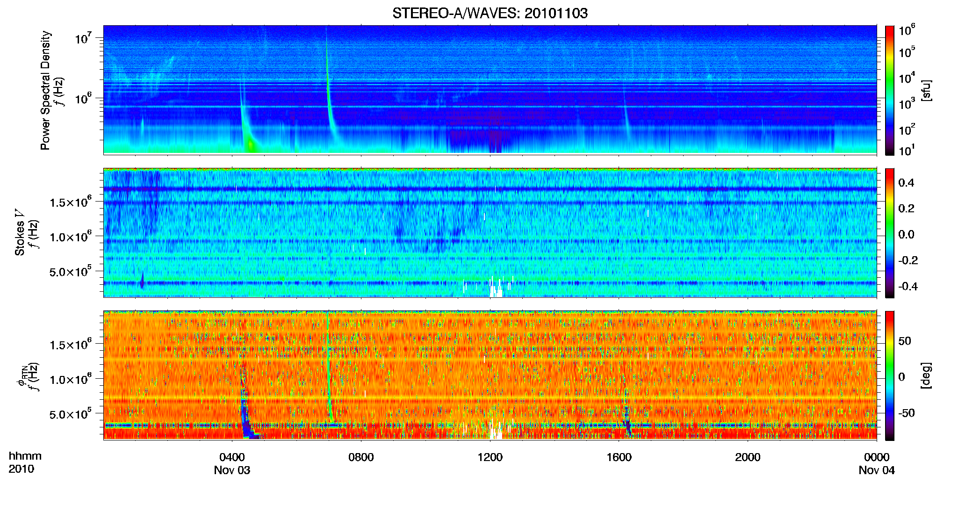Click the 5.0×10^5 tick in φRTN panel
Viewport: 980px width, 505px height.
point(71,414)
